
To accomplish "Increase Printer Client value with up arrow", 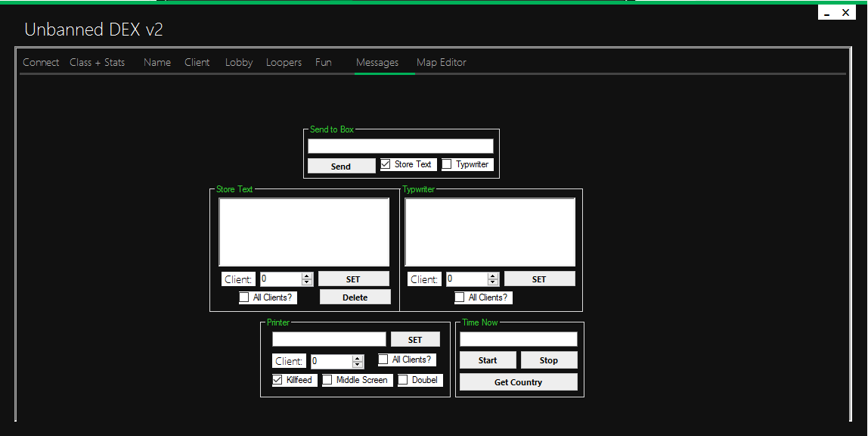I will [x=358, y=358].
